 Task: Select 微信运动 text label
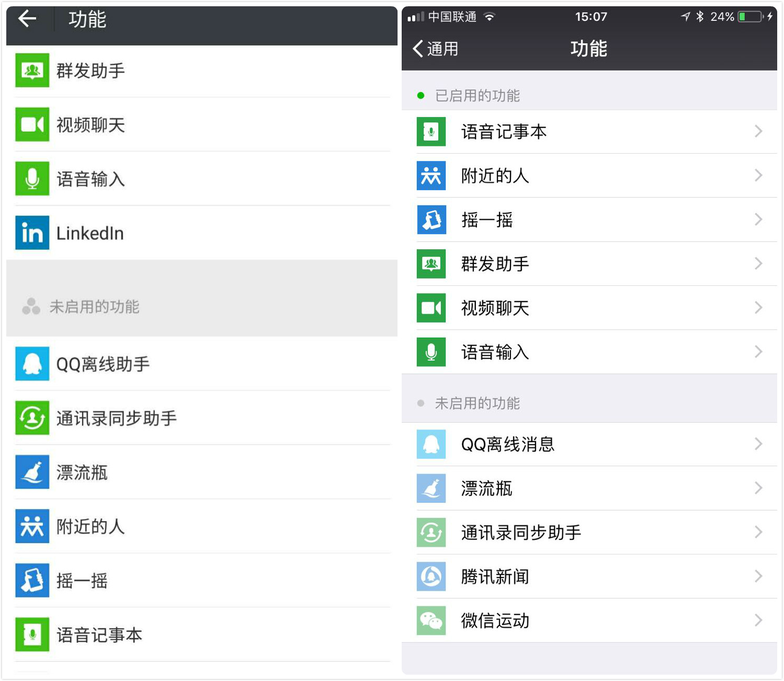pos(495,621)
